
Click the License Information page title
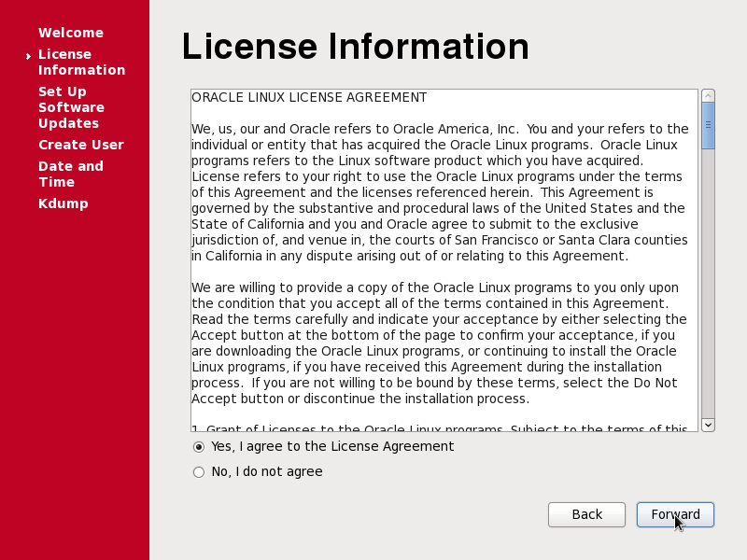[x=356, y=46]
